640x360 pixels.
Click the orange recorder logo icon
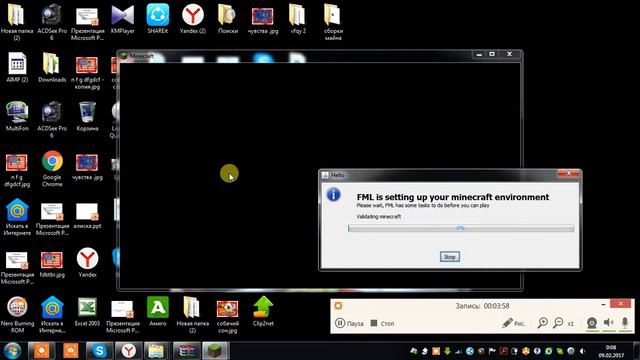tap(338, 306)
